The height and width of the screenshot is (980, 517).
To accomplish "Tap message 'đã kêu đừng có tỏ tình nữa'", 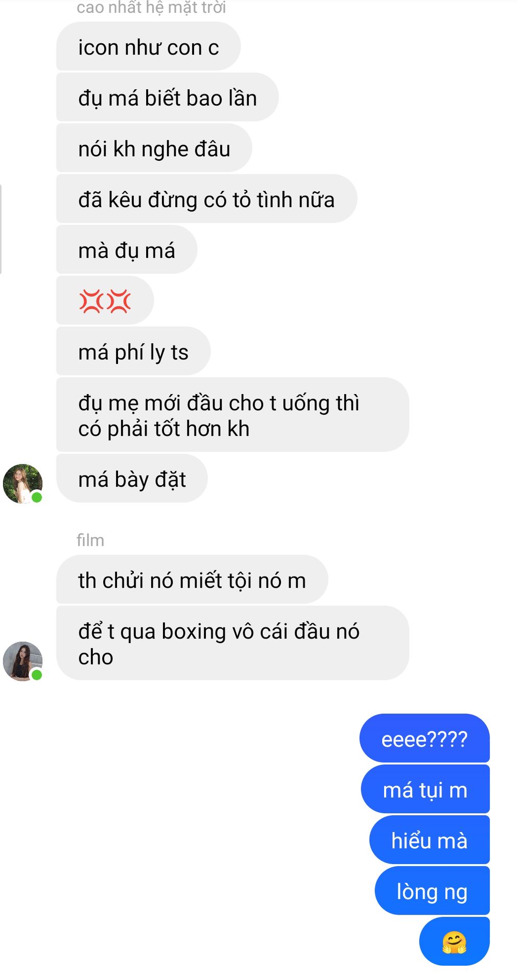I will pos(206,199).
